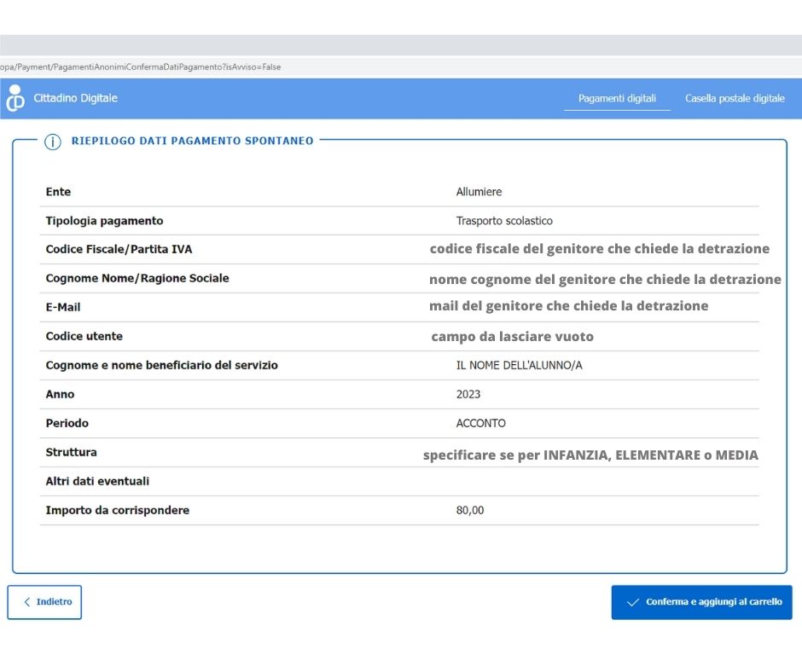Click the Cittadino Digitale logo icon
802x672 pixels.
(15, 99)
